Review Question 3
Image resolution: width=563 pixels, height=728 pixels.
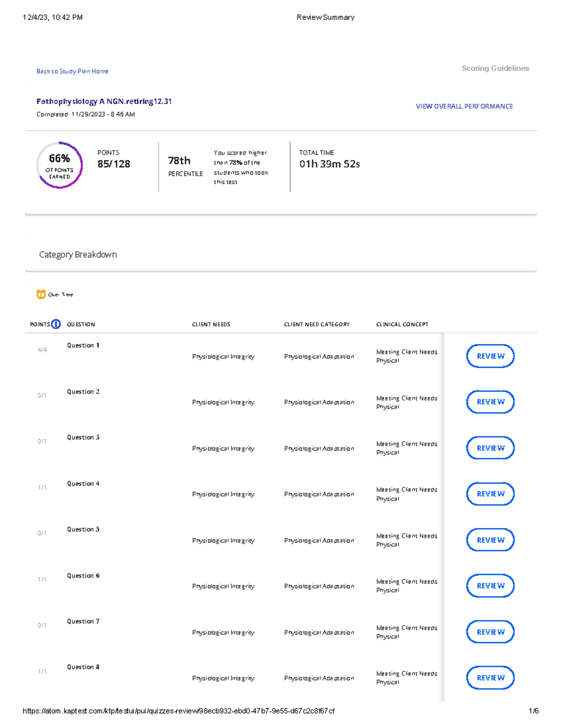(490, 448)
